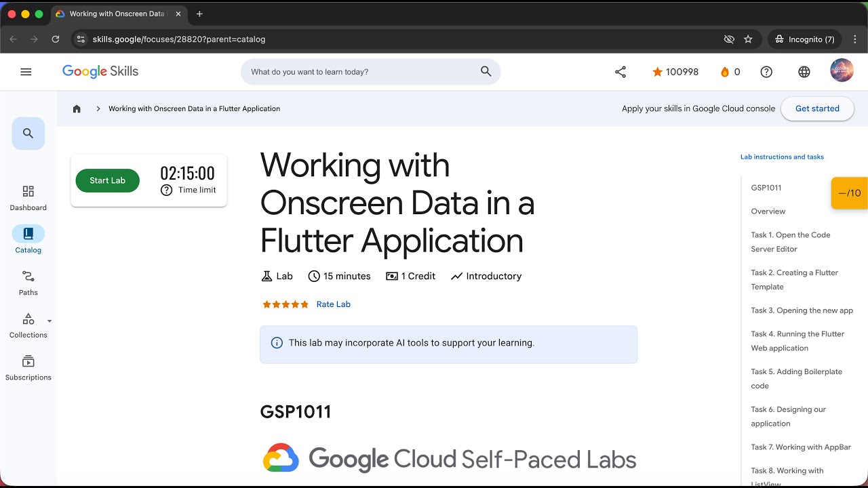Open the language globe icon

click(x=804, y=72)
